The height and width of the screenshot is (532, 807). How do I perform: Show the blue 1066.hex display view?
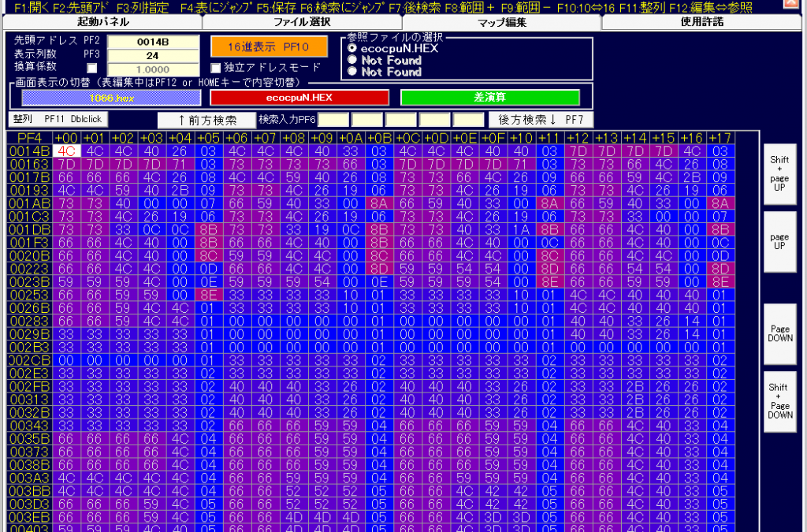(110, 98)
